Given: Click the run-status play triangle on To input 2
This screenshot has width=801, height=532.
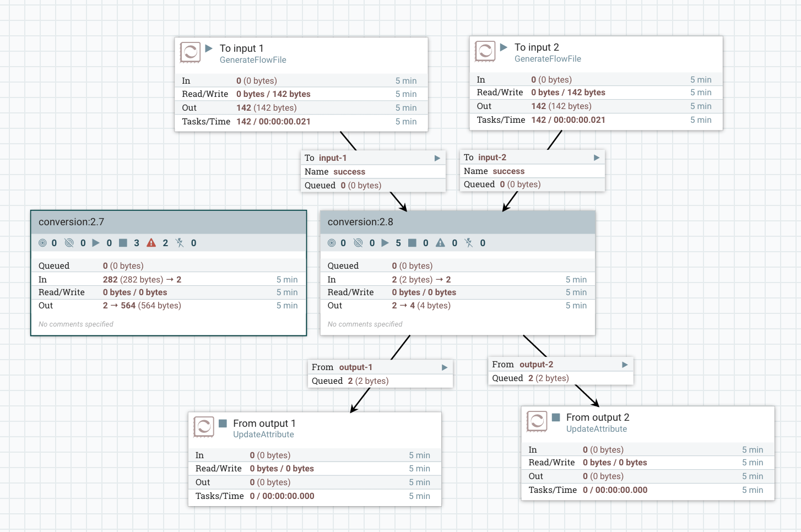Looking at the screenshot, I should point(504,47).
